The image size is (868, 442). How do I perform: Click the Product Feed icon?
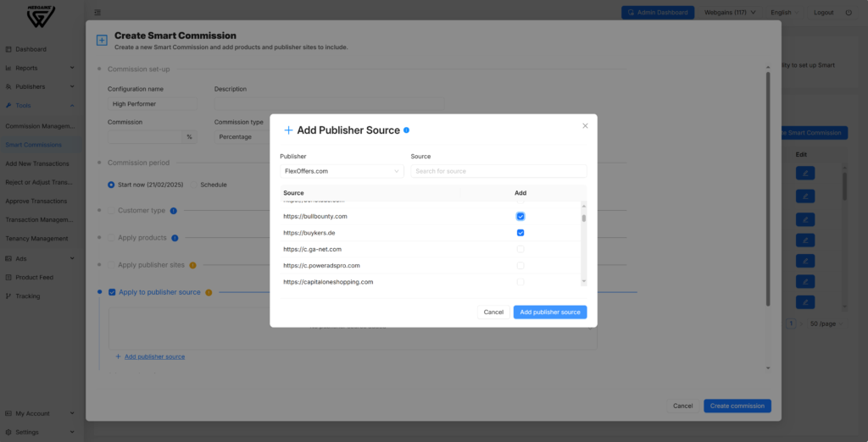pyautogui.click(x=8, y=277)
